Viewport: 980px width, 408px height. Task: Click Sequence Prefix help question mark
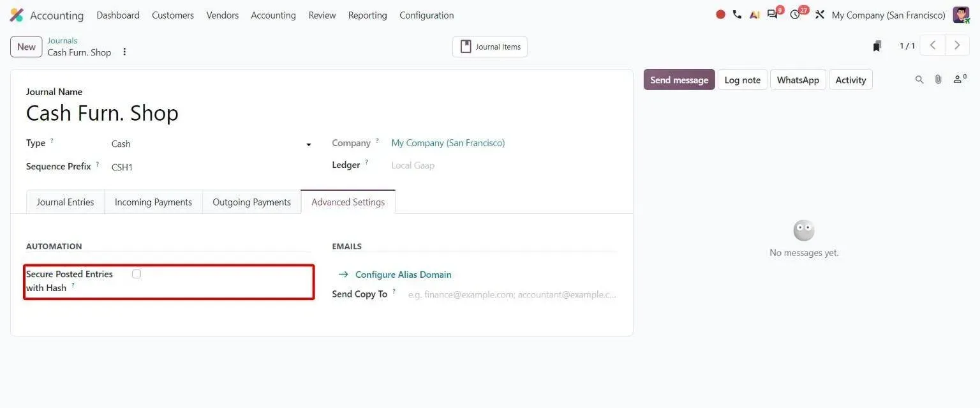click(x=98, y=164)
